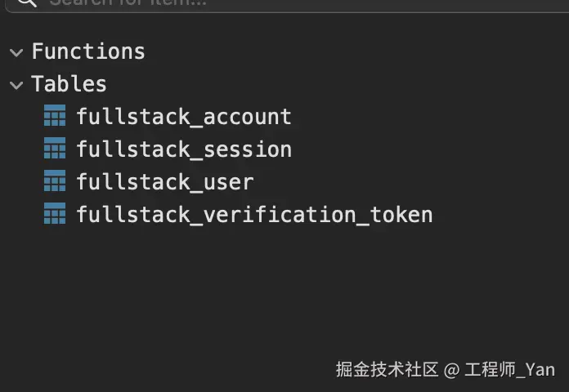Click the table icon beside fullstack_session
Viewport: 569px width, 392px height.
click(54, 149)
